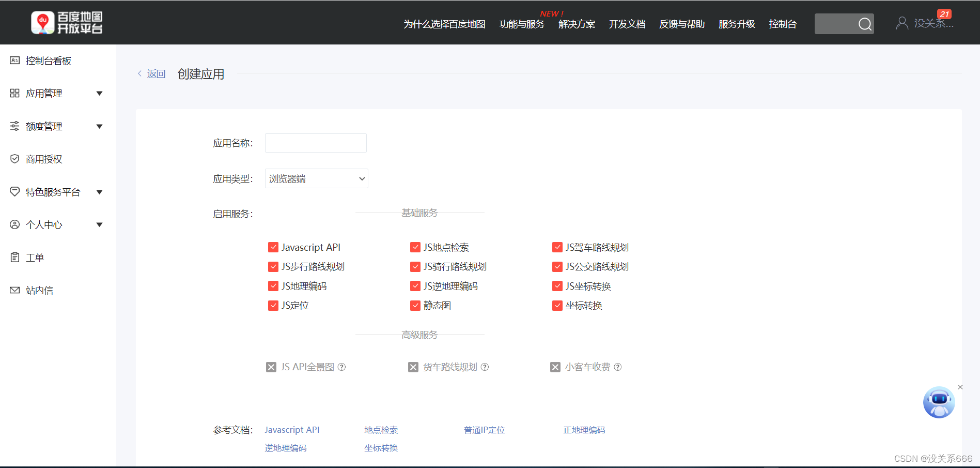
Task: Click the 返回 back link
Action: point(157,73)
